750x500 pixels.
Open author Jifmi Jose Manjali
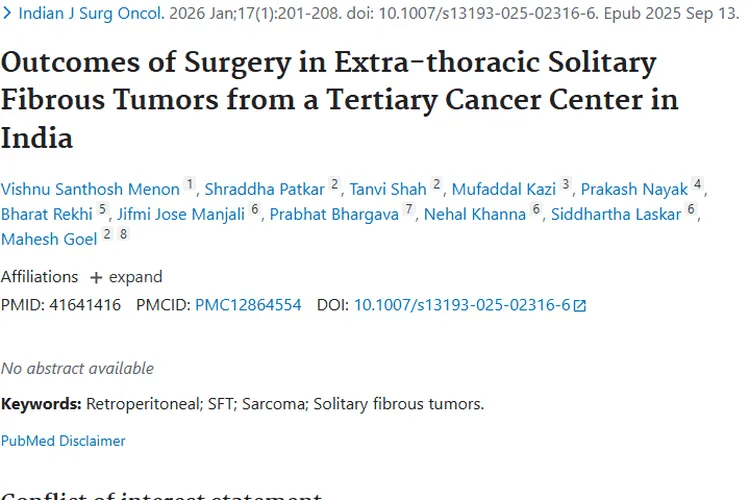(181, 215)
